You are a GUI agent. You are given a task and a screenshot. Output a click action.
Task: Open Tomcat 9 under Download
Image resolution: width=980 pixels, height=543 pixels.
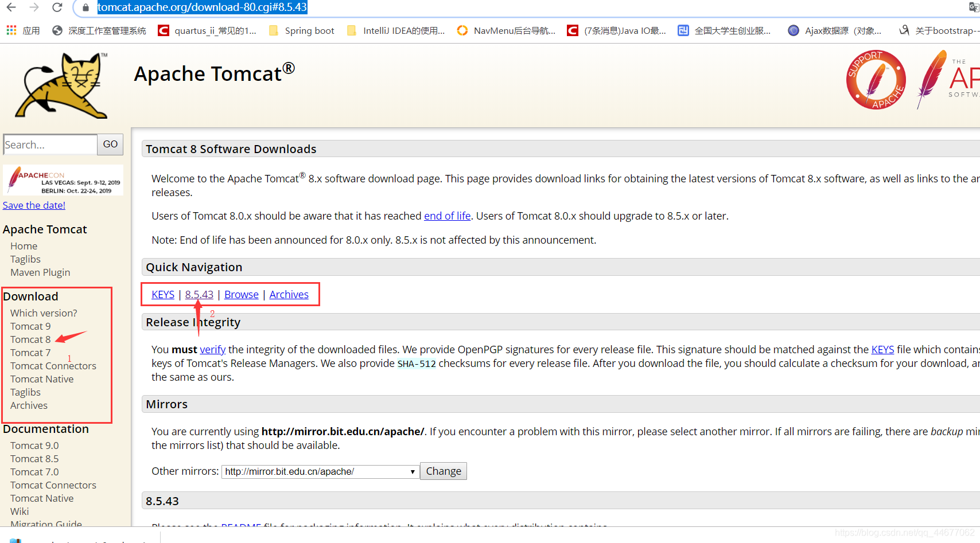click(x=30, y=326)
